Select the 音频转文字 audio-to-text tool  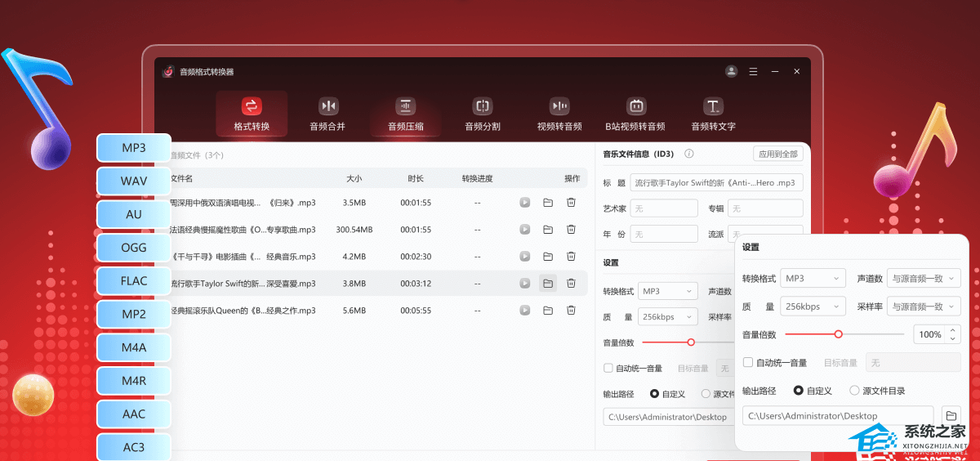tap(713, 114)
